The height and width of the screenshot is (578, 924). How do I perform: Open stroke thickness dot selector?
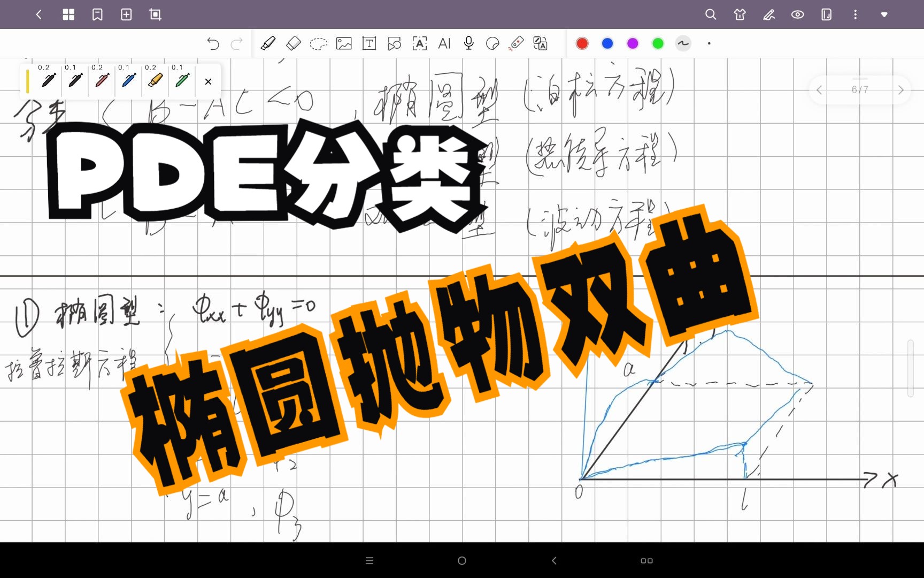pos(709,43)
